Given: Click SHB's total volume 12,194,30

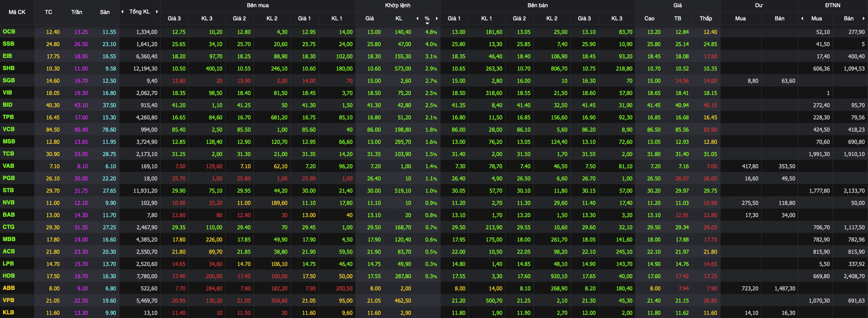Looking at the screenshot, I should point(145,69).
